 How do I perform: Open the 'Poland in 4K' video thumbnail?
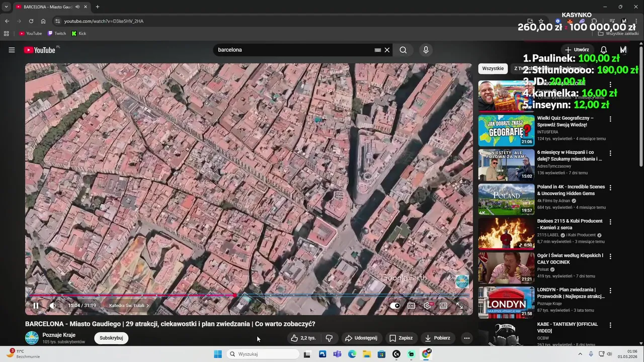pos(506,199)
